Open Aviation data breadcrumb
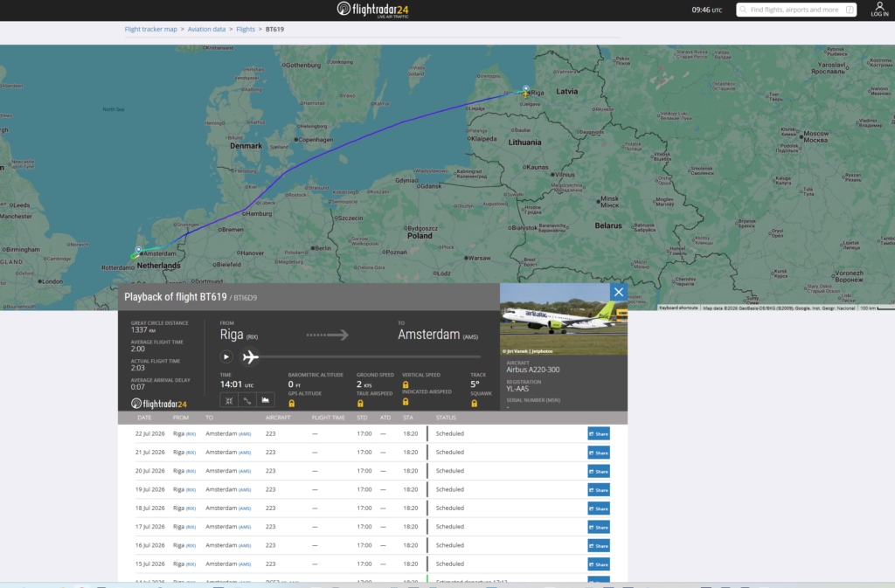The image size is (895, 588). point(206,29)
